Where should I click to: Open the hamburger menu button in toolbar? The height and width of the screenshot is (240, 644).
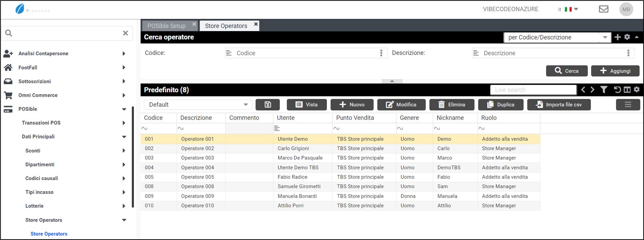628,105
